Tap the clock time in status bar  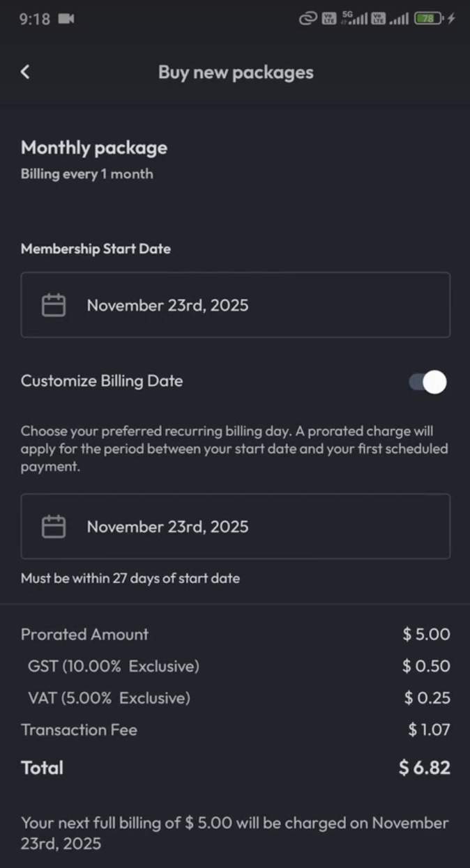[x=35, y=20]
